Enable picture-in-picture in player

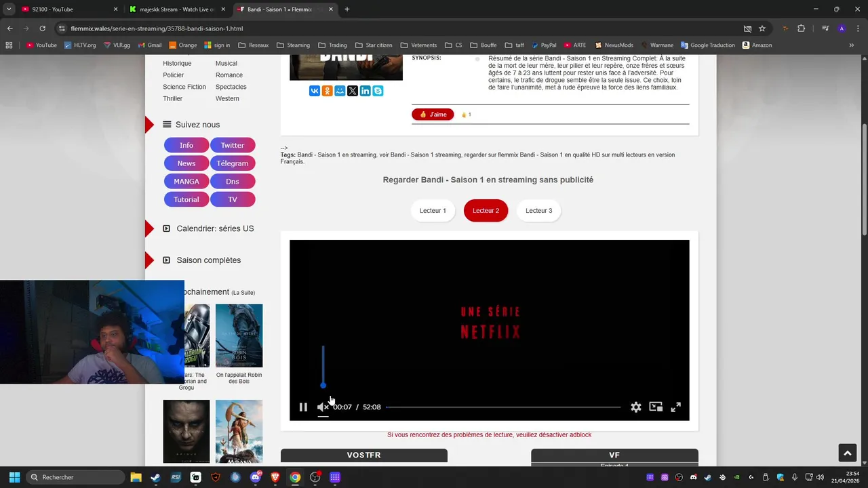656,407
